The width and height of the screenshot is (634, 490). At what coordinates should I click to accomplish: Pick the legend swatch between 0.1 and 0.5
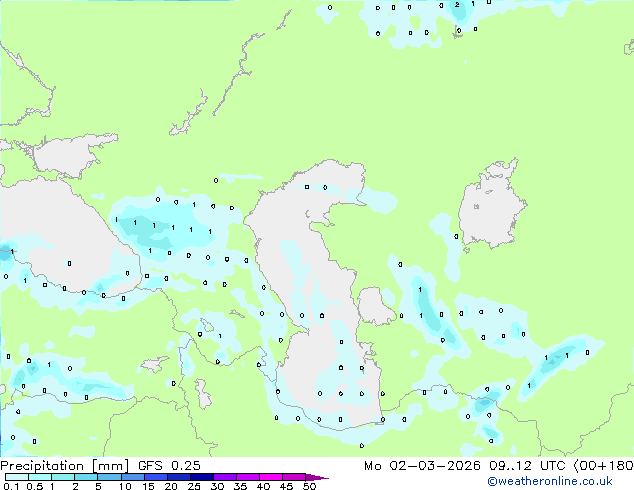pyautogui.click(x=17, y=477)
